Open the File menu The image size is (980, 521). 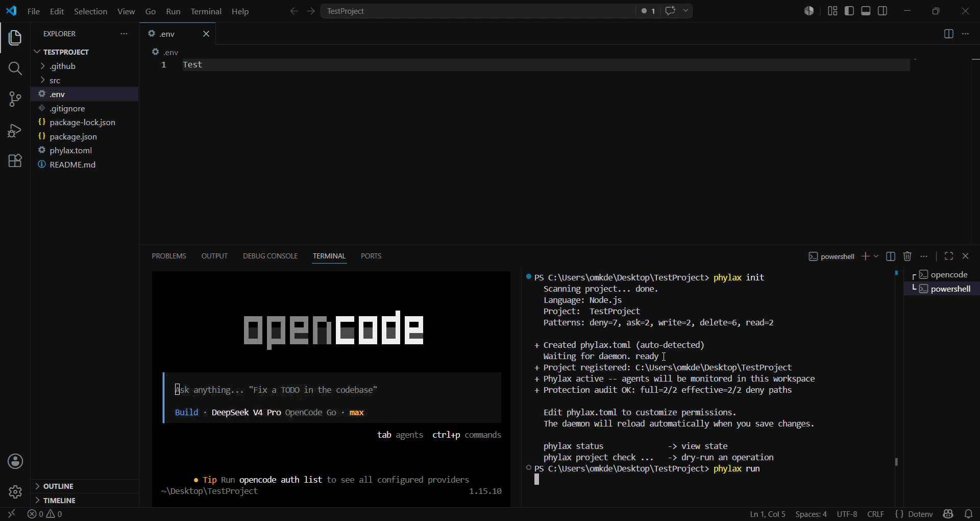33,11
